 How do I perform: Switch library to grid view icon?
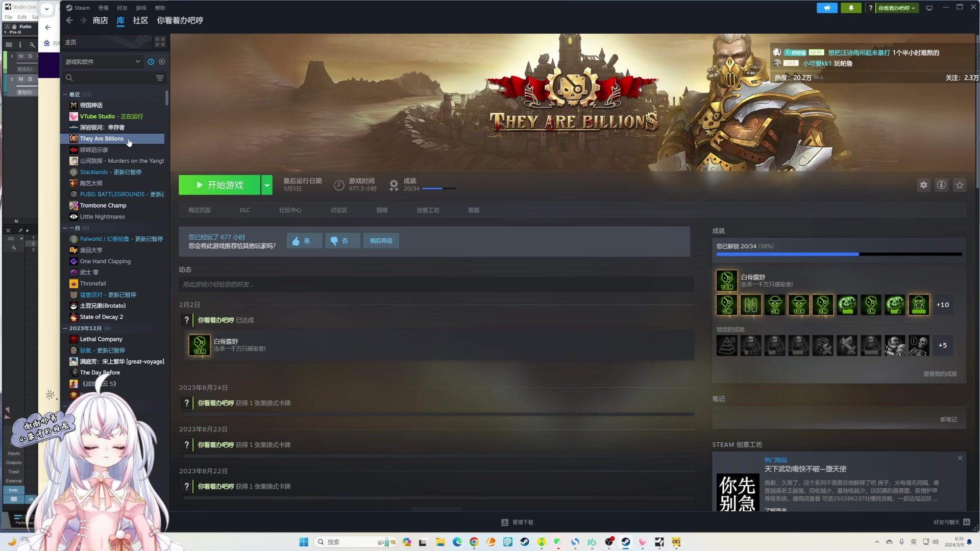point(160,42)
